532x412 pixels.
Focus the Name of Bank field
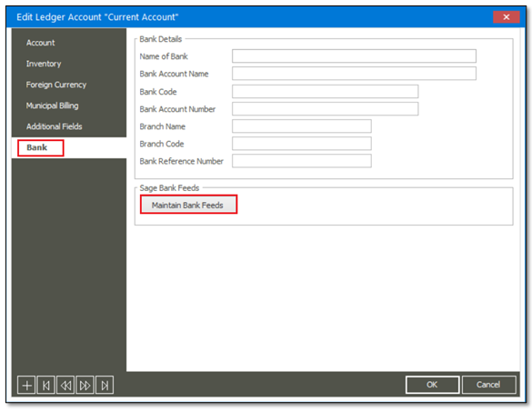pyautogui.click(x=354, y=56)
